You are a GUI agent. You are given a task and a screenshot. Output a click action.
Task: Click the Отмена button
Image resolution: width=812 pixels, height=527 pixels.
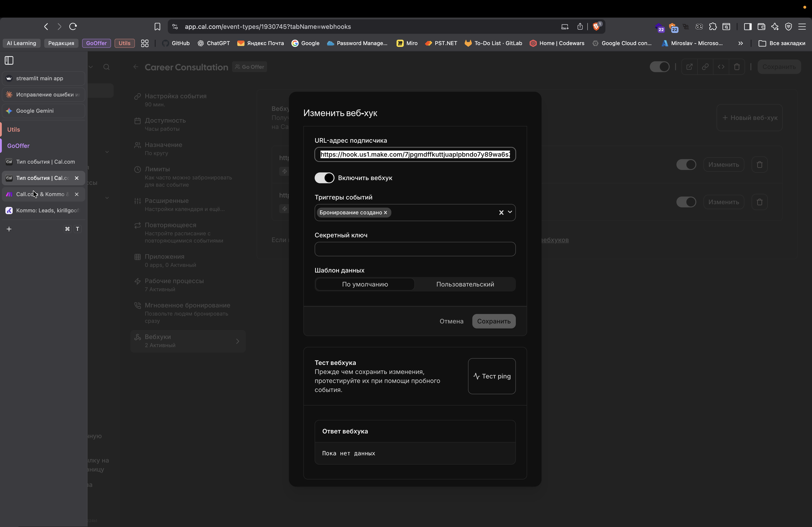tap(451, 321)
